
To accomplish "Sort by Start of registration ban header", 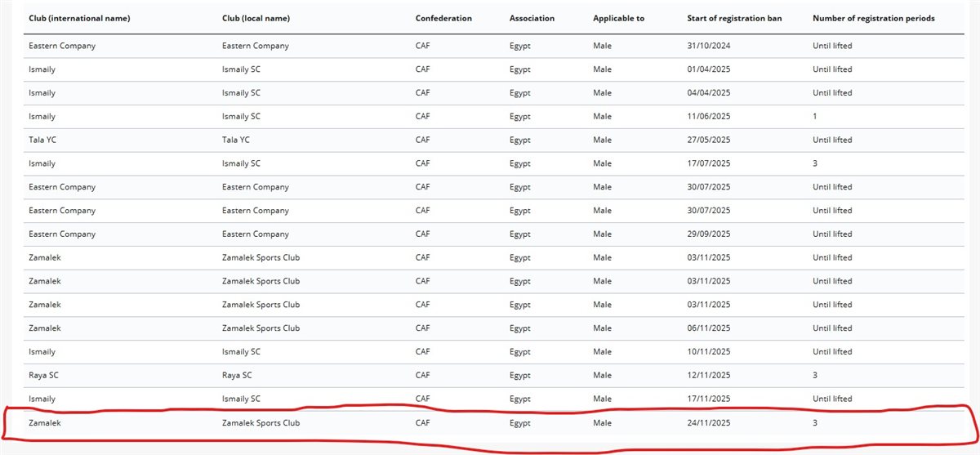I will pos(734,18).
